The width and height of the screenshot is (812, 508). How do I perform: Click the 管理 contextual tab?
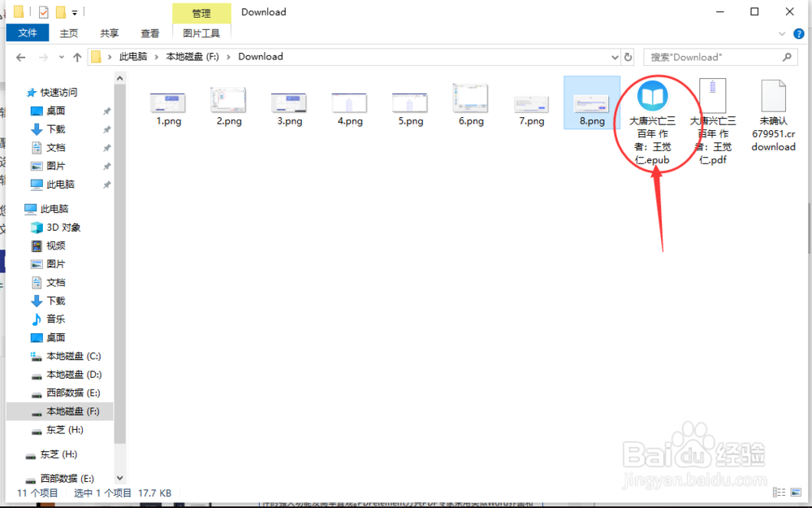[x=201, y=13]
